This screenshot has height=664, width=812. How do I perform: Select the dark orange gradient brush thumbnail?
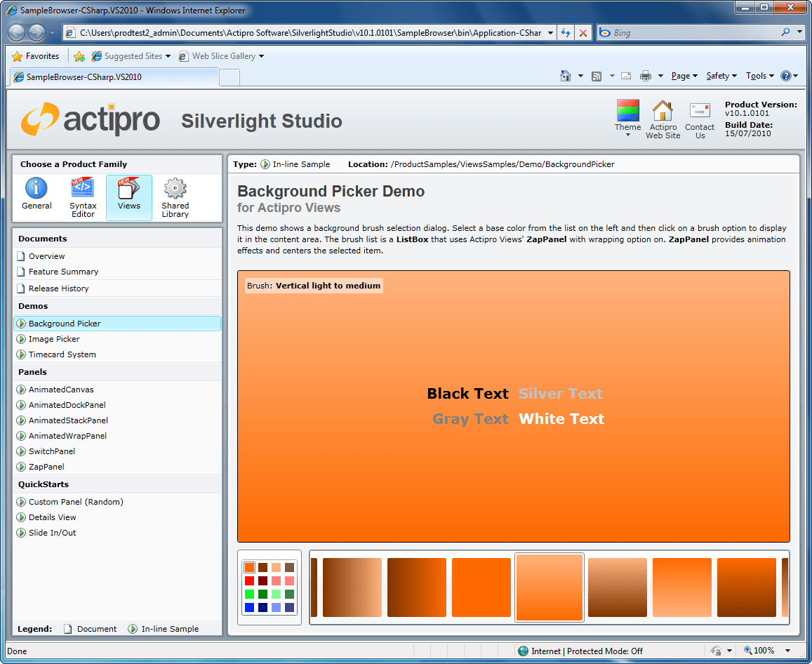pos(416,587)
